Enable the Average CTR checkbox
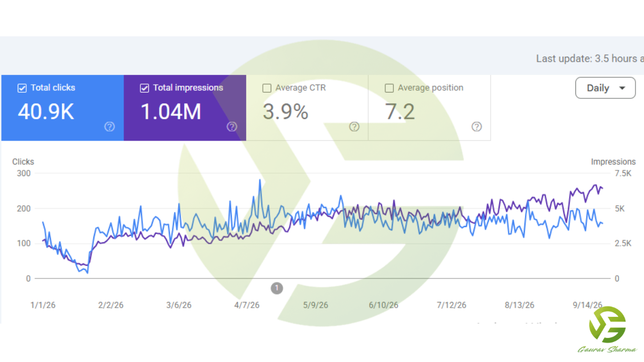This screenshot has width=644, height=362. pyautogui.click(x=267, y=88)
